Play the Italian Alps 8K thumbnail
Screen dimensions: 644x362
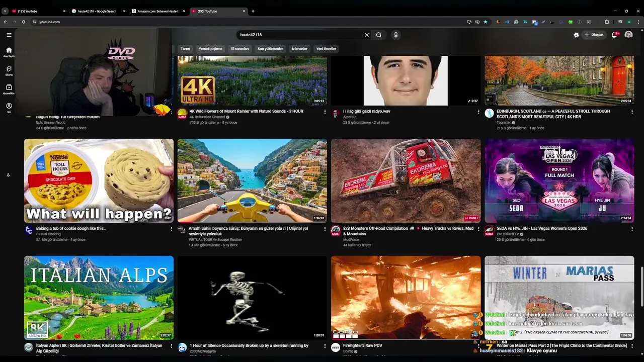click(99, 298)
